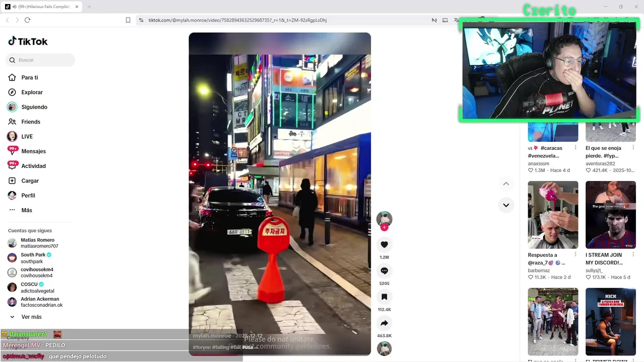Open options for the #caracas video

click(x=575, y=148)
